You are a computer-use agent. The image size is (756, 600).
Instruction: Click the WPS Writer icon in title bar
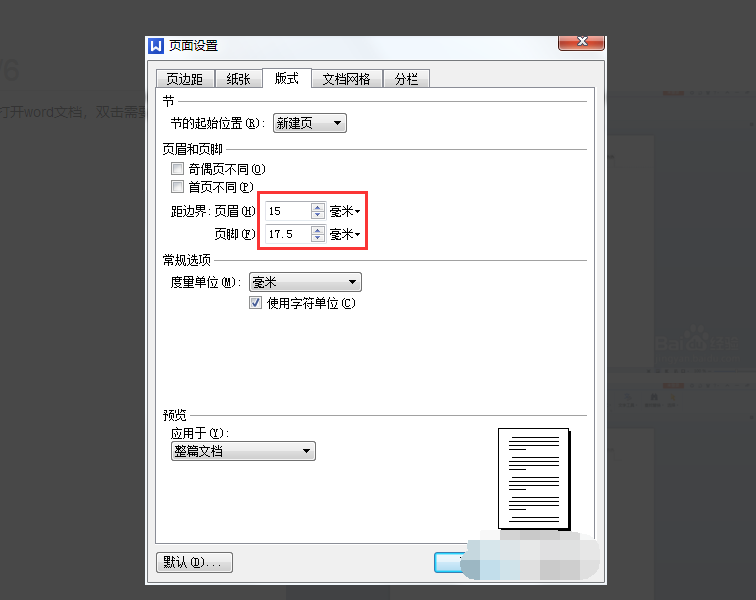pyautogui.click(x=156, y=46)
